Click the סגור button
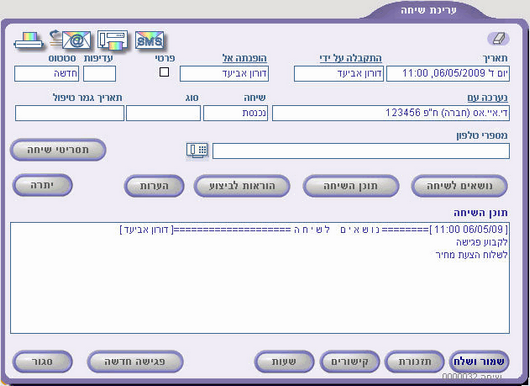Screen dimensions: 530x386 tap(42, 362)
